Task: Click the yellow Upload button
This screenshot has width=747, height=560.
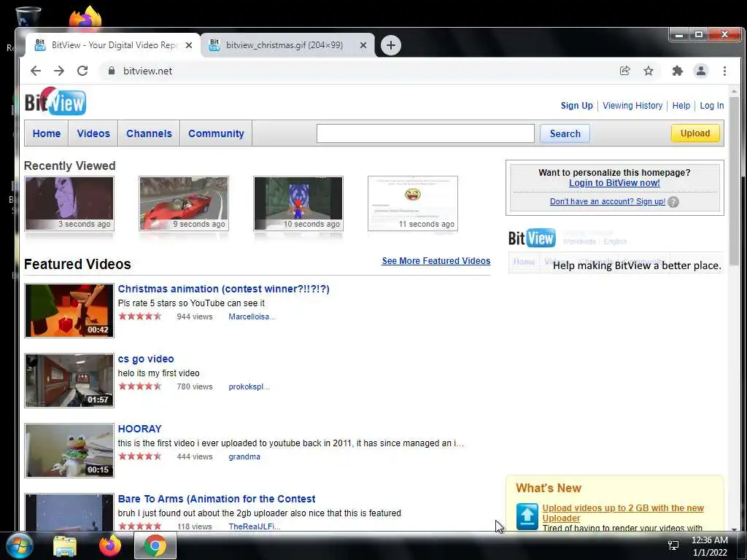Action: 695,133
